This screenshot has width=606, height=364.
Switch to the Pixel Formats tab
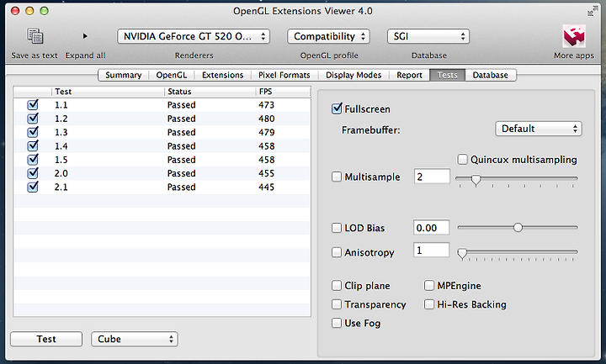(284, 75)
